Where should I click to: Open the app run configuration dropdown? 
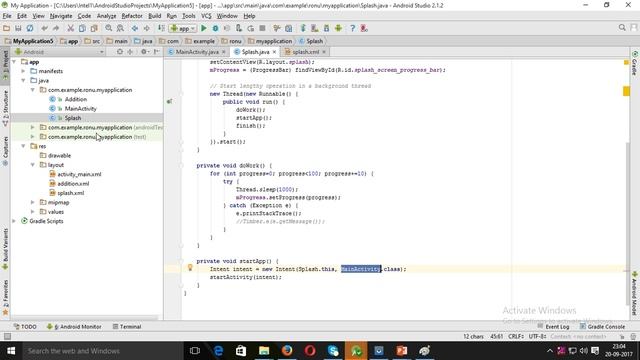(x=183, y=28)
